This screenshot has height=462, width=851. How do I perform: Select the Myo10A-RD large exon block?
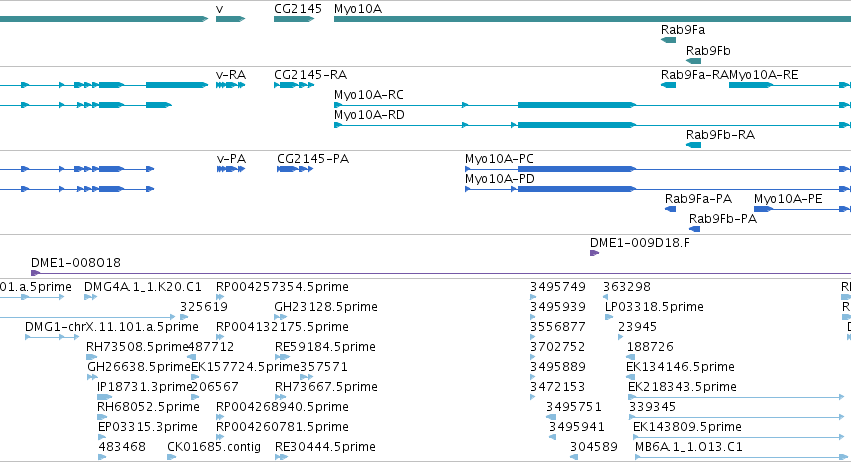point(576,125)
